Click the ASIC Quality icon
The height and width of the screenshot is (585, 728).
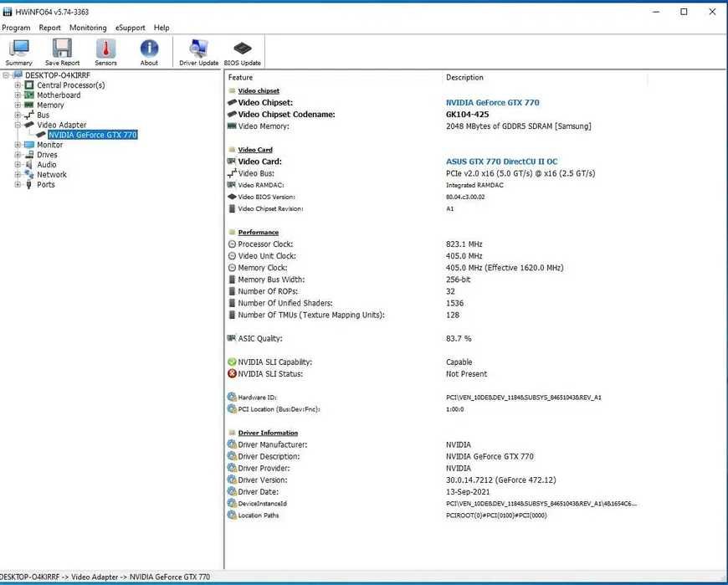coord(232,338)
